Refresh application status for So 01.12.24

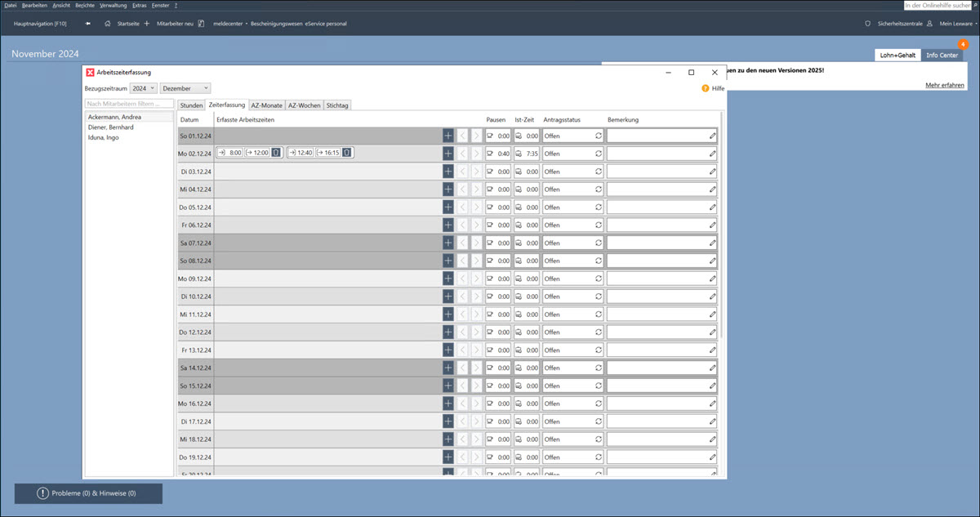pos(598,136)
